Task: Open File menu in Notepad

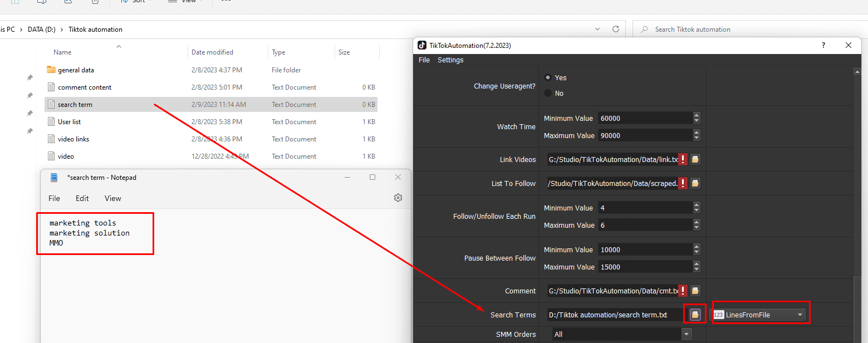Action: click(x=54, y=198)
